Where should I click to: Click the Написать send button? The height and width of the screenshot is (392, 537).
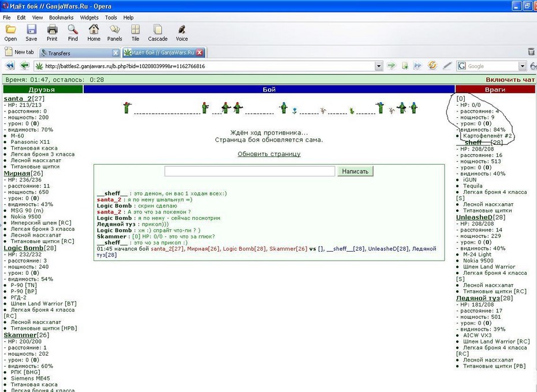coord(355,171)
